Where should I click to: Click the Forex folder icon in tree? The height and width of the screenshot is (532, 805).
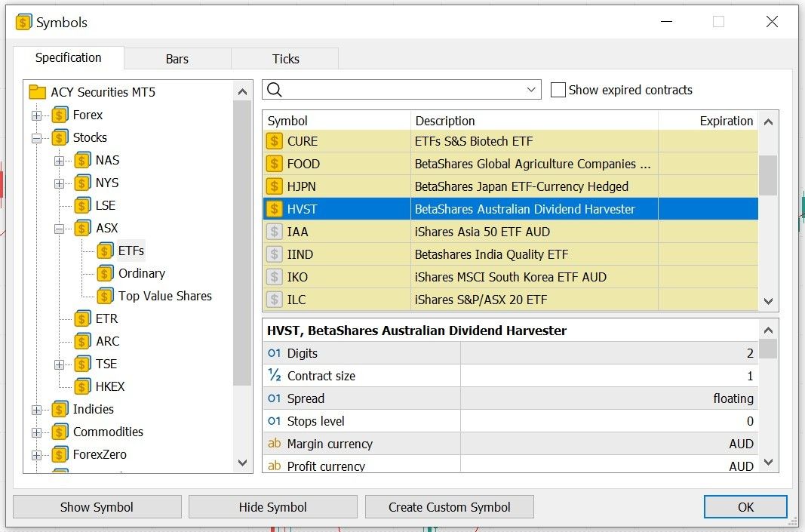point(60,115)
